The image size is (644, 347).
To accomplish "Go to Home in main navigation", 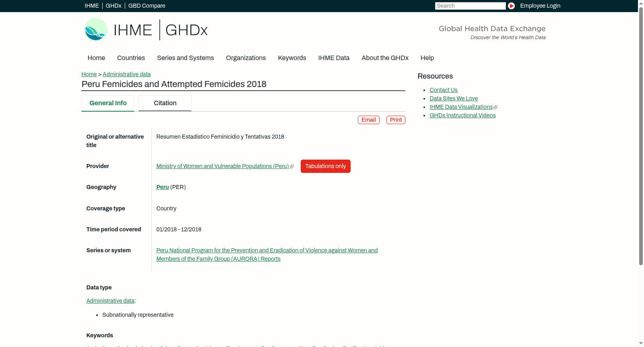I will (x=96, y=58).
